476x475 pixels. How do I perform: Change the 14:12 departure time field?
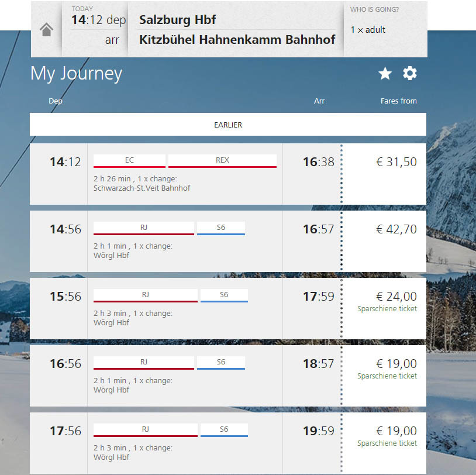coord(98,20)
